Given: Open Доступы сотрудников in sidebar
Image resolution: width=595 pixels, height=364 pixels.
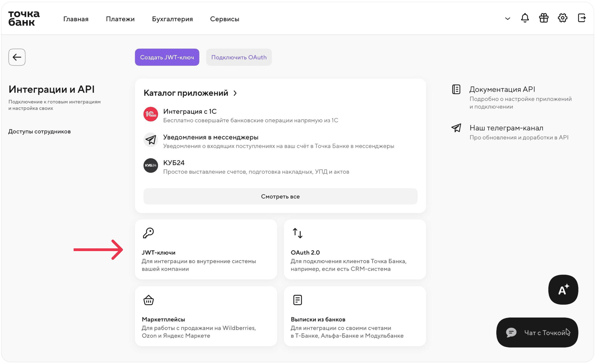Looking at the screenshot, I should click(40, 131).
